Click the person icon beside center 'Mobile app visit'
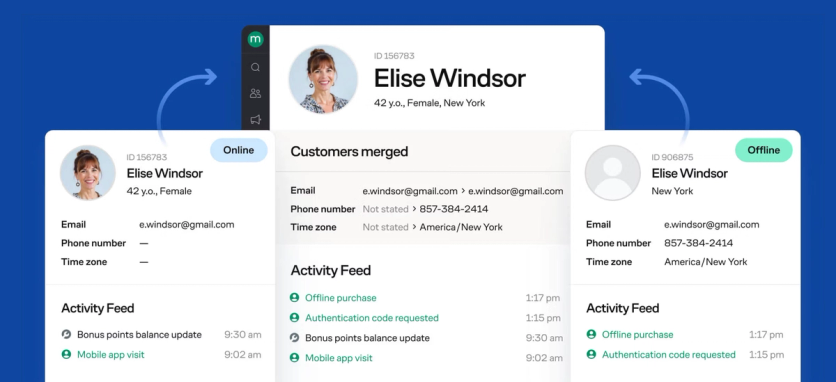Screen dimensions: 836x382 (x=294, y=358)
